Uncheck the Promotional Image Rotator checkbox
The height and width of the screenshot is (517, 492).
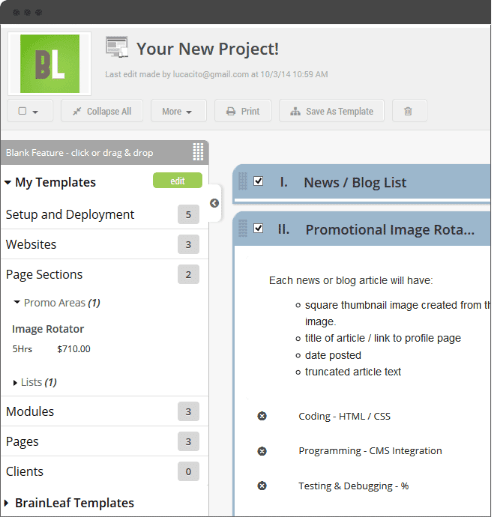click(258, 228)
